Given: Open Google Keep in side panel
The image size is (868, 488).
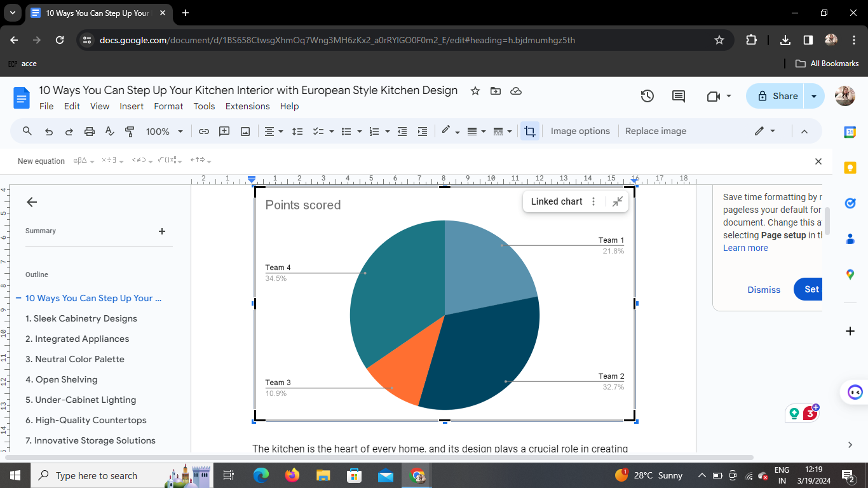Looking at the screenshot, I should click(x=850, y=168).
